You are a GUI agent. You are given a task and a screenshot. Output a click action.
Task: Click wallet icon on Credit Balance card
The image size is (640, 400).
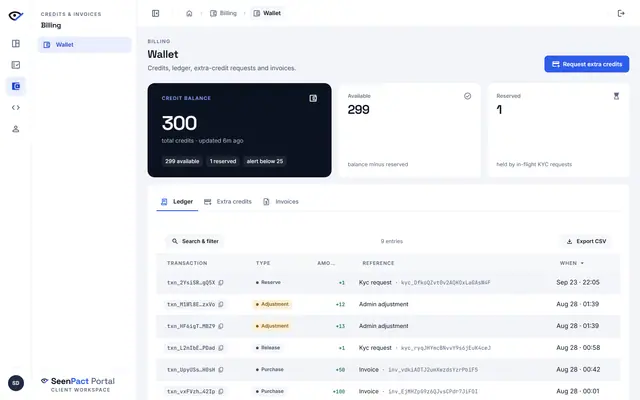tap(313, 98)
